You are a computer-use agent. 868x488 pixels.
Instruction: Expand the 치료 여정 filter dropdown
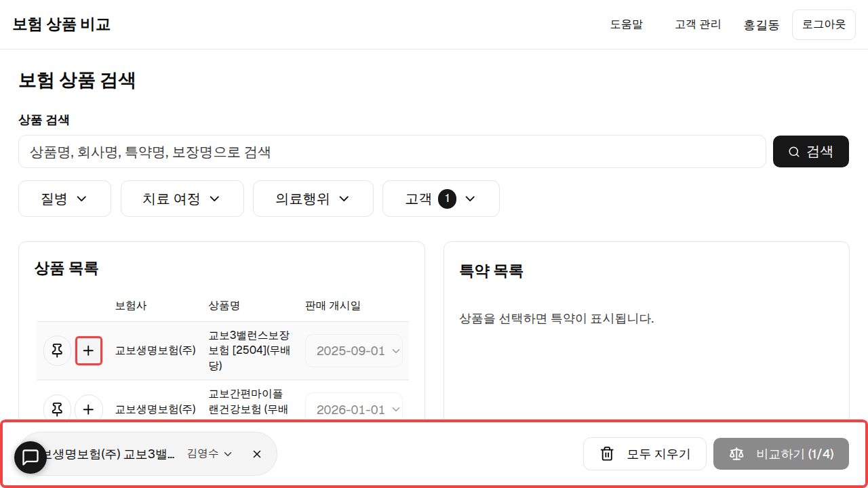point(182,199)
